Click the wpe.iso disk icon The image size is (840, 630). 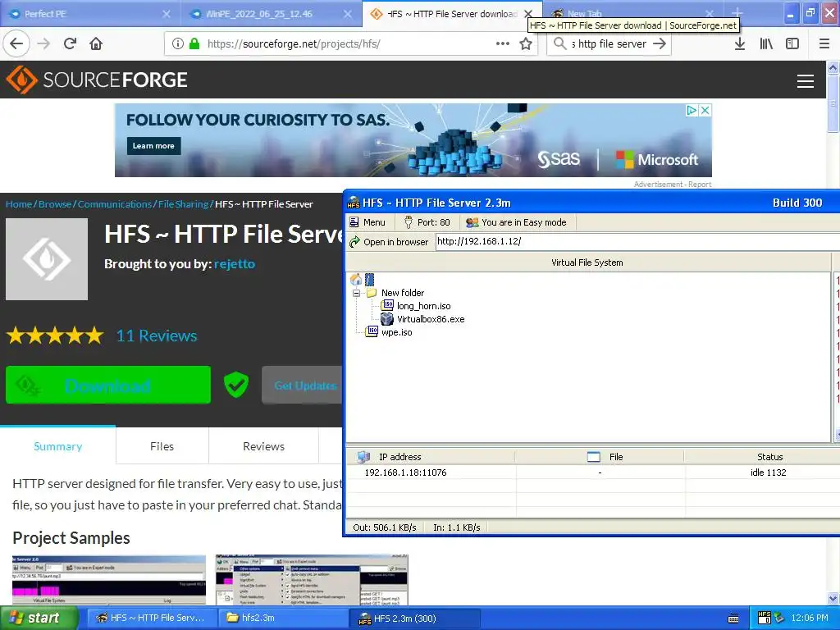tap(372, 331)
